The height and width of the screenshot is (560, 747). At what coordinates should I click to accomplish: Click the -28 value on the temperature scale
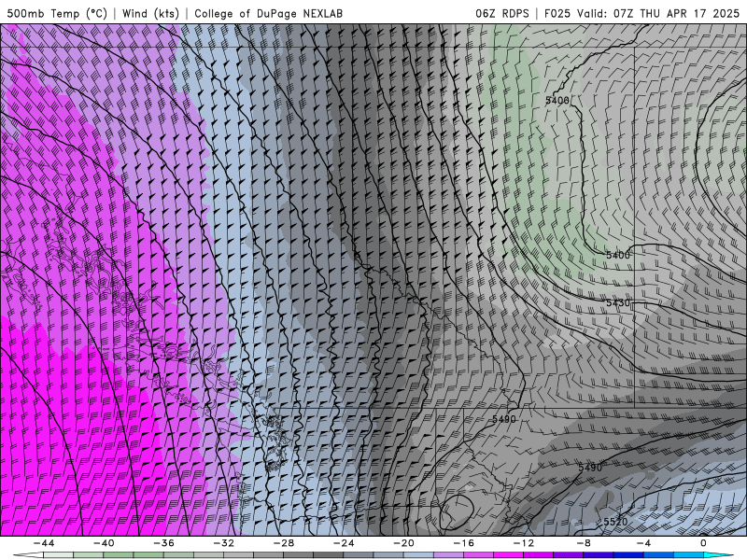pyautogui.click(x=284, y=543)
